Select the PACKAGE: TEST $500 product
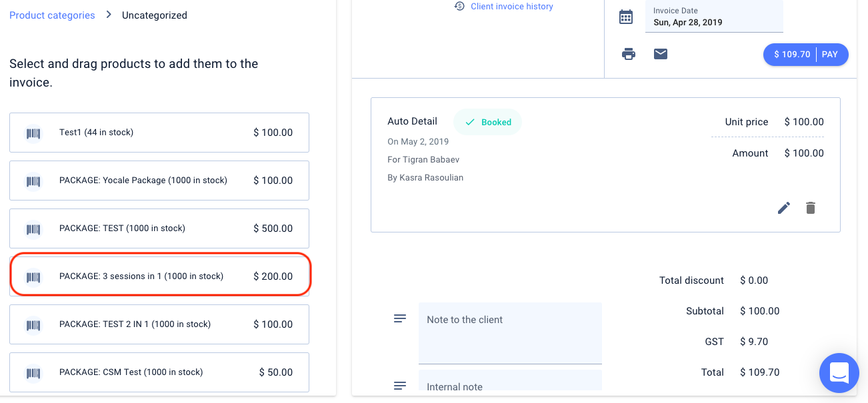 tap(159, 228)
